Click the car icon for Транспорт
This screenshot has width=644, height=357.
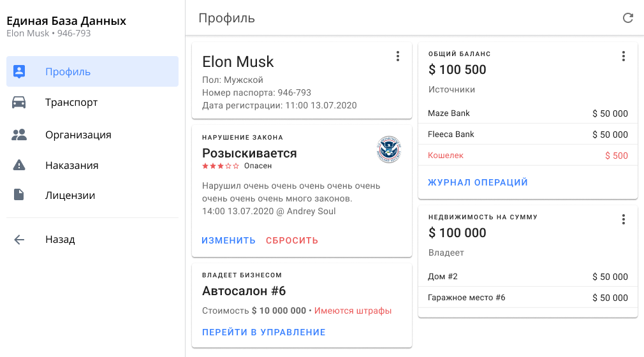click(x=19, y=103)
